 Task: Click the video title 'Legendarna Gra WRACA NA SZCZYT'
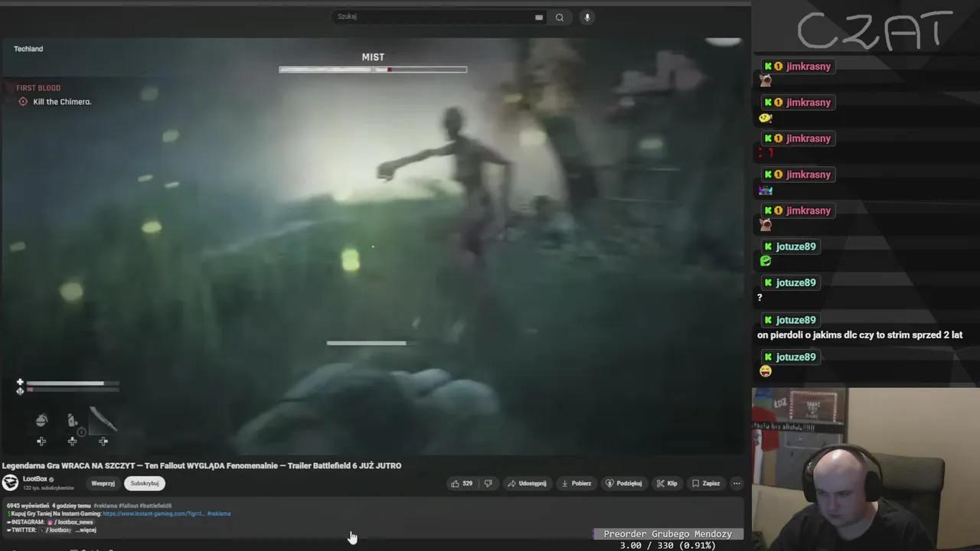[201, 465]
